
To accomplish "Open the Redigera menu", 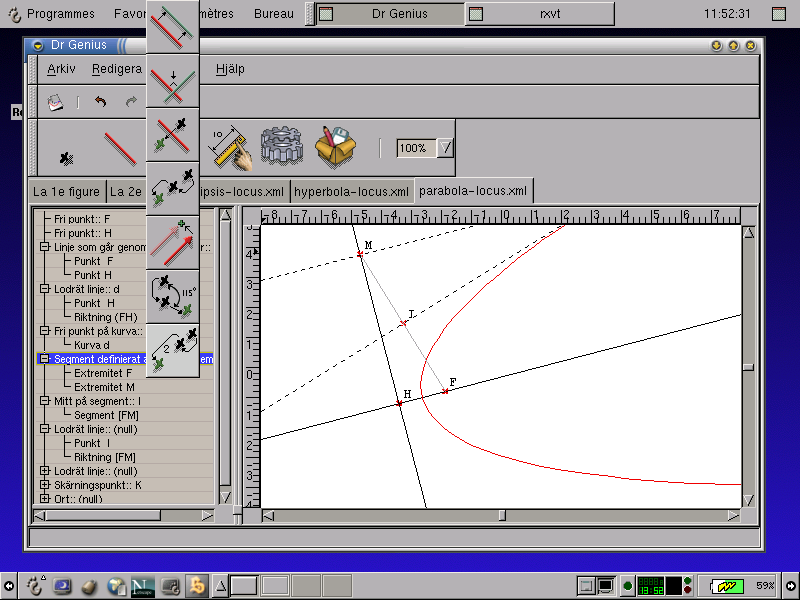I will click(x=116, y=69).
